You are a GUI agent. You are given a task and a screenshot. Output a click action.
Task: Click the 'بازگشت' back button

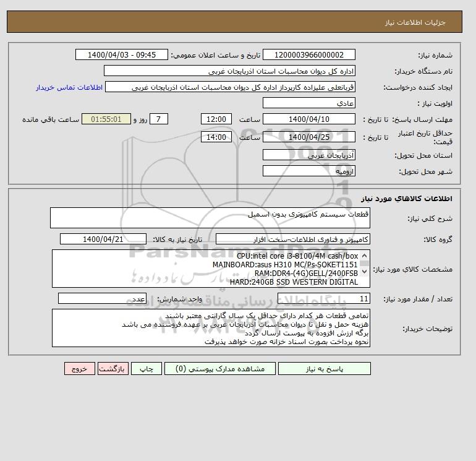(113, 368)
